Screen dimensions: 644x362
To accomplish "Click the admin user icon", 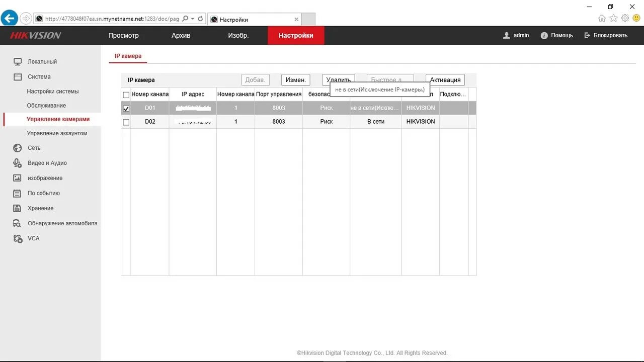I will coord(507,36).
